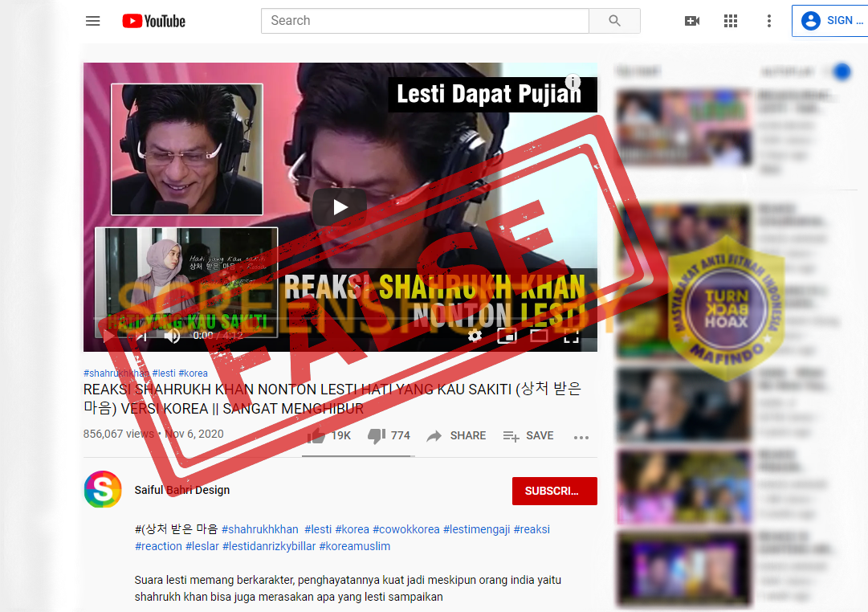
Task: Click the play button in player controls
Action: click(x=108, y=336)
